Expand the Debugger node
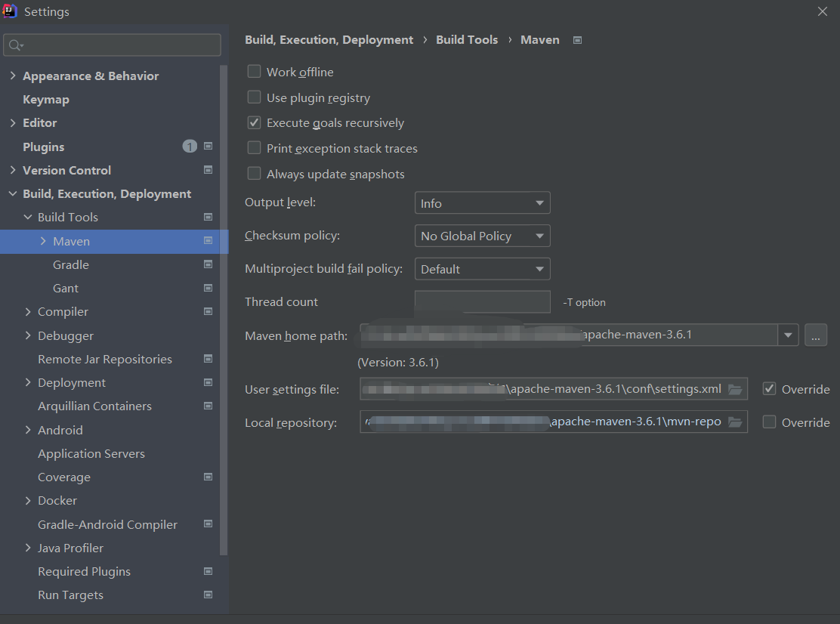The width and height of the screenshot is (840, 624). tap(28, 335)
